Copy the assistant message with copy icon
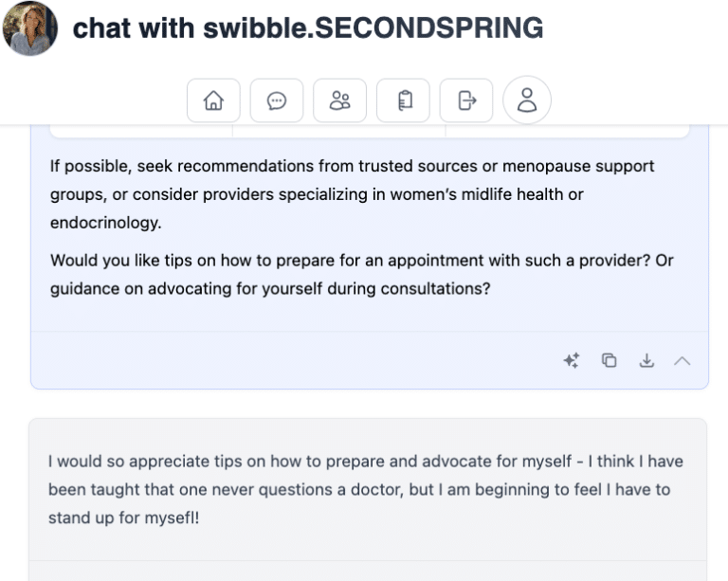The width and height of the screenshot is (728, 581). click(x=610, y=360)
